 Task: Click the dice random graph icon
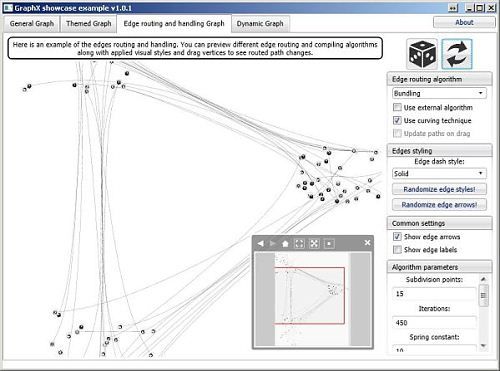(x=422, y=54)
